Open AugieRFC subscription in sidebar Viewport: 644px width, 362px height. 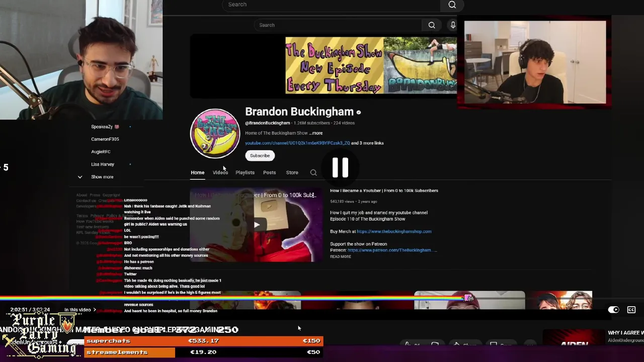101,152
